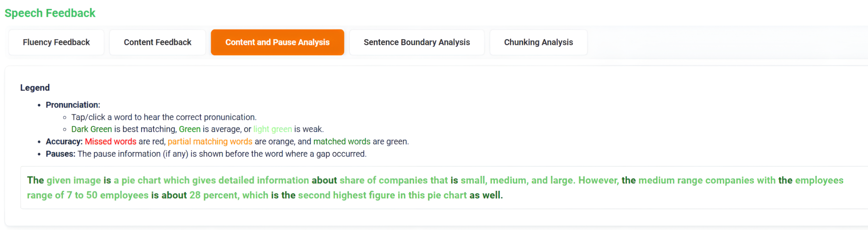Select Content and Pause Analysis tab
This screenshot has height=230, width=868.
pos(277,42)
